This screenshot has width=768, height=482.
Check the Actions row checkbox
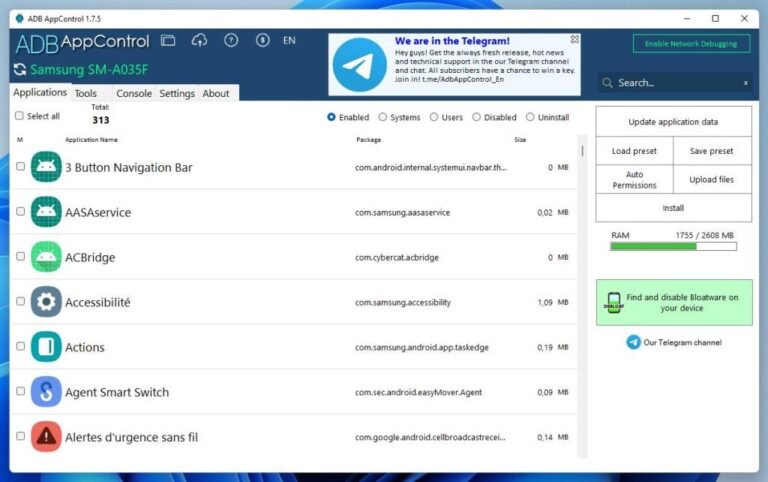point(21,346)
